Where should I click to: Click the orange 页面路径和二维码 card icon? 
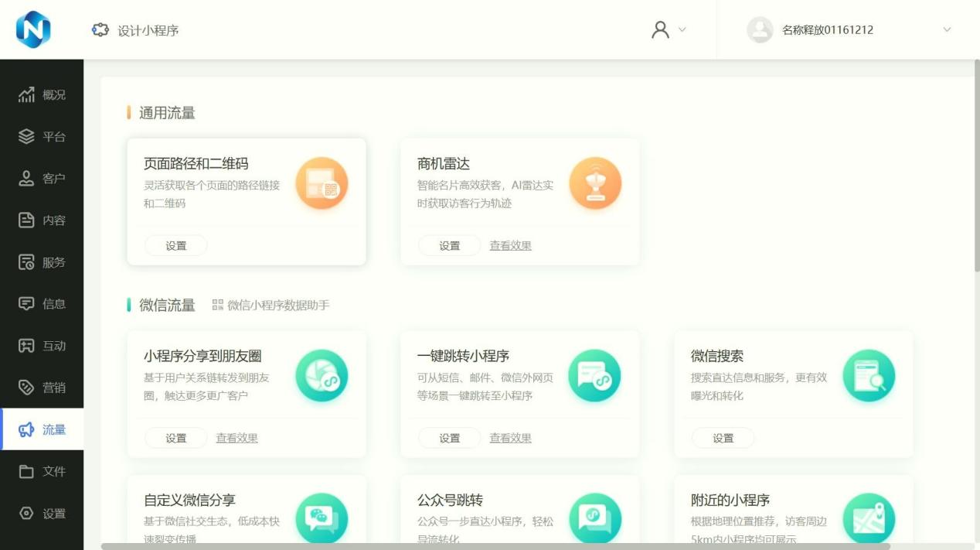(322, 183)
